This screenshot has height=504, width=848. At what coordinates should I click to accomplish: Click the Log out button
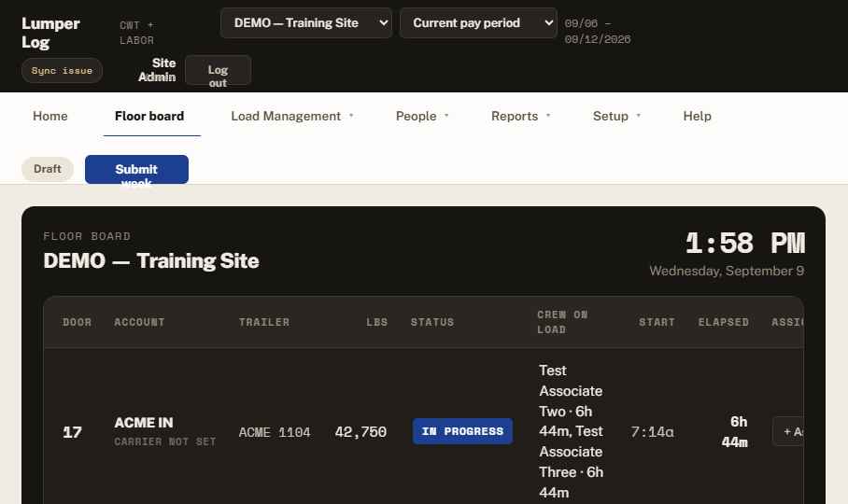[x=218, y=70]
